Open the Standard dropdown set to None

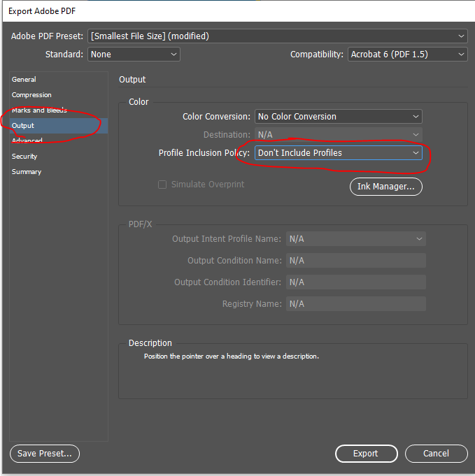pyautogui.click(x=134, y=55)
